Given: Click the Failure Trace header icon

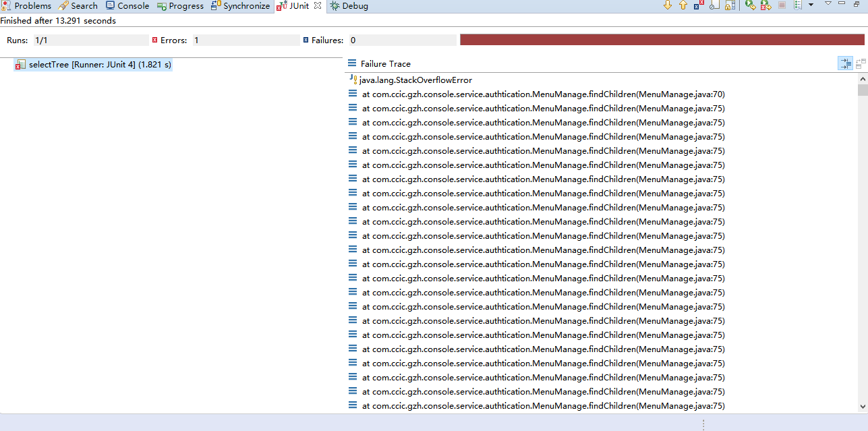Looking at the screenshot, I should 352,63.
